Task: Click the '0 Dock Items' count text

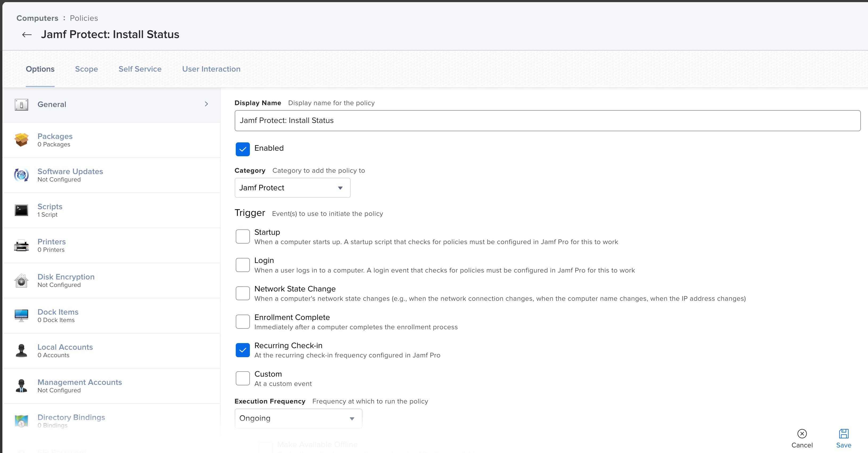Action: 56,320
